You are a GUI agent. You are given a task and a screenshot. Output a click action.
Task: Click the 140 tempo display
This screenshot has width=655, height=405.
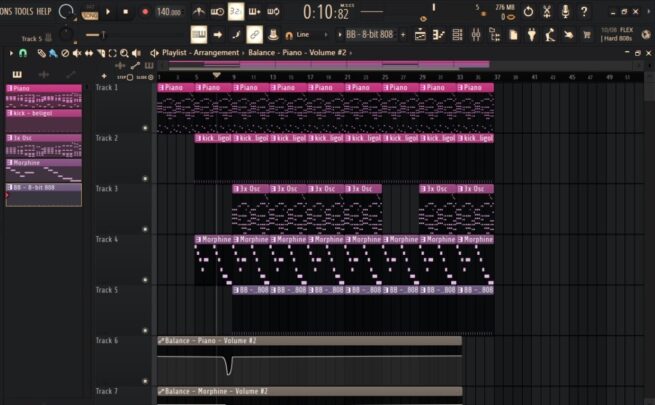coord(169,12)
